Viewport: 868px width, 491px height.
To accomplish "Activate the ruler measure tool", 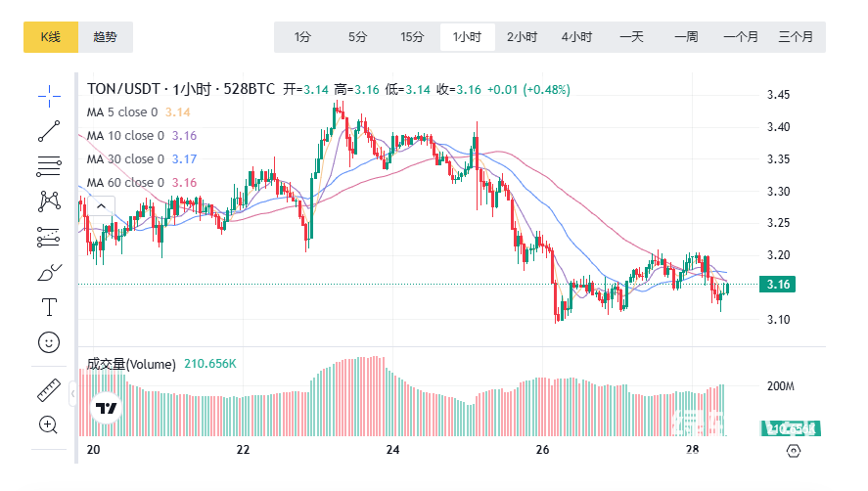I will [49, 389].
